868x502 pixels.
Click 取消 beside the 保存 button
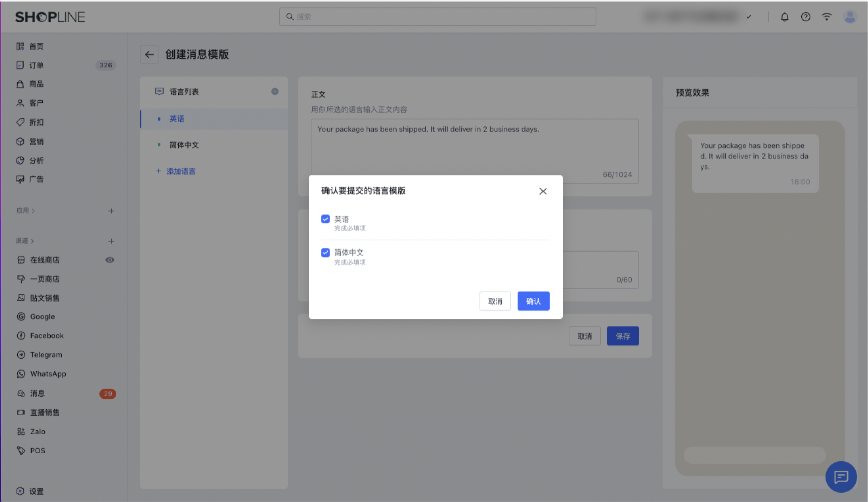(585, 336)
